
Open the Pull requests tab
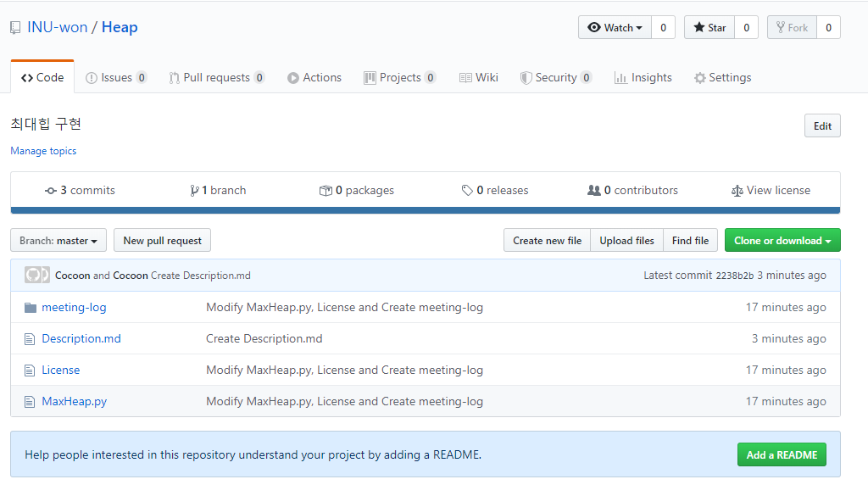(x=216, y=77)
